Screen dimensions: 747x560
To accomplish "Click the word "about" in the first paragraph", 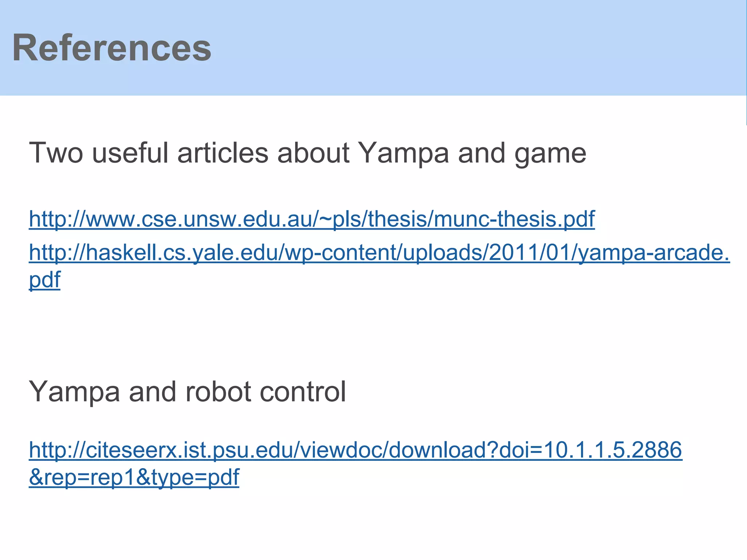I will tap(314, 153).
